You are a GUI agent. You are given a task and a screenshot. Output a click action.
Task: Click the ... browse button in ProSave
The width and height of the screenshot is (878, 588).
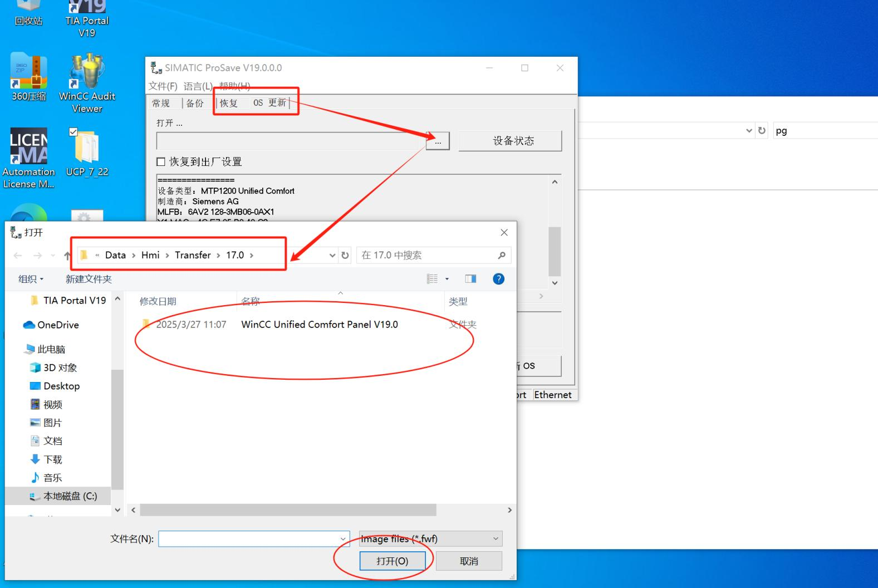[438, 141]
